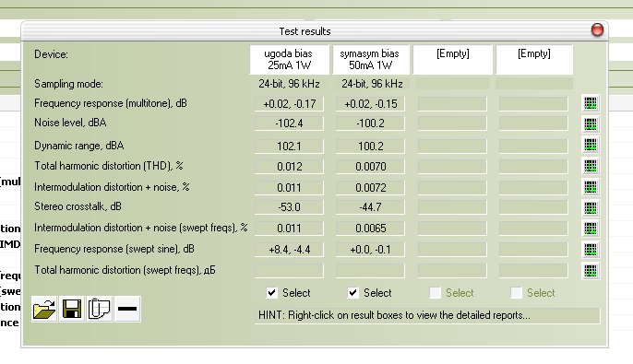Open graph icon for Frequency response (swept sine) row
The height and width of the screenshot is (364, 633).
click(x=591, y=250)
